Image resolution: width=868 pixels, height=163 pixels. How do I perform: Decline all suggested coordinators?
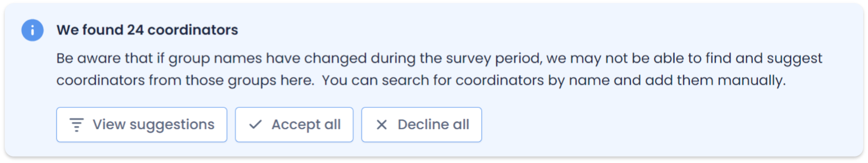[421, 125]
